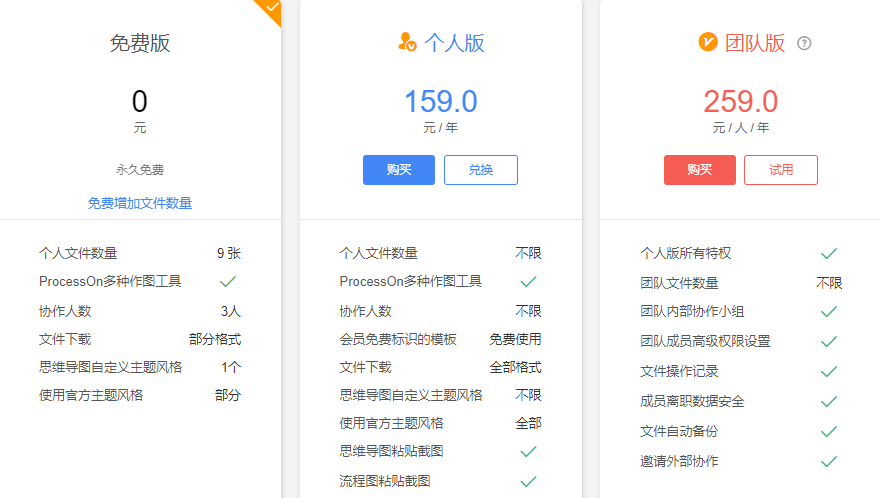Click the 9 张 value in 免费版
880x498 pixels.
pyautogui.click(x=229, y=253)
